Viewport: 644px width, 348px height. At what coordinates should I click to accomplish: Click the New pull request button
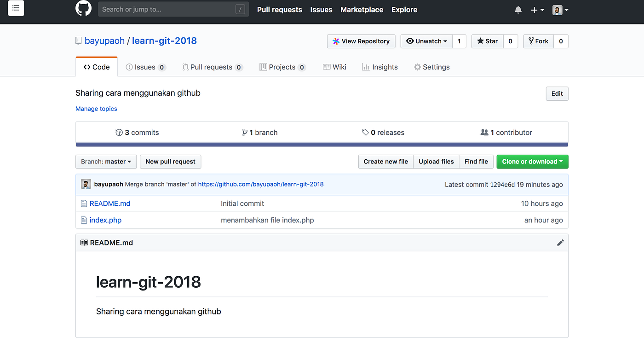click(x=170, y=162)
